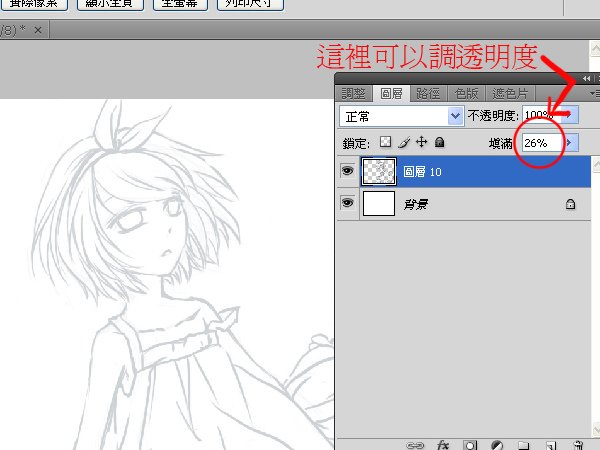Click the canvas scrollbar up arrow
This screenshot has width=600, height=450.
(x=595, y=48)
